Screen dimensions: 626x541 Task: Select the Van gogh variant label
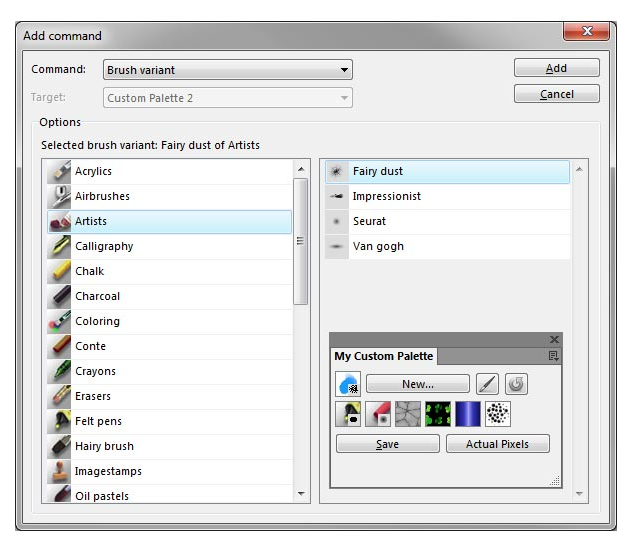(378, 246)
